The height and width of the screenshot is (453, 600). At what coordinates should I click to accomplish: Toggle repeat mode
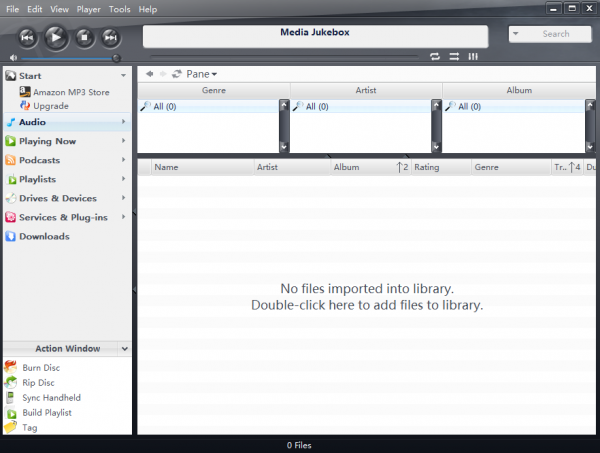(435, 57)
